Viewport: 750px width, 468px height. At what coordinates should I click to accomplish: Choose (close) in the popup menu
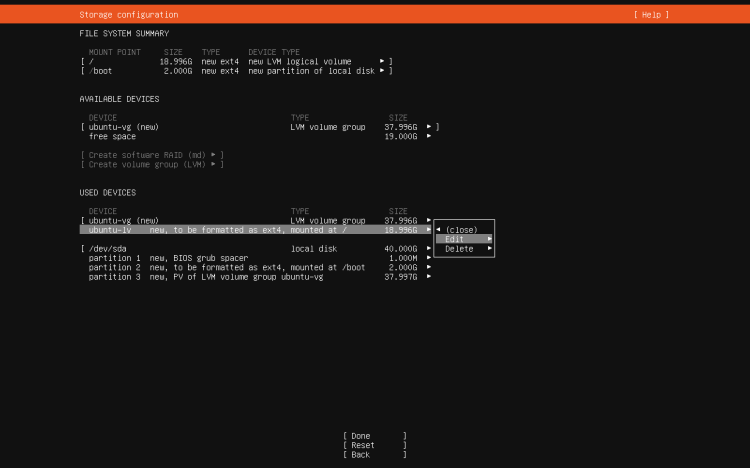(461, 230)
